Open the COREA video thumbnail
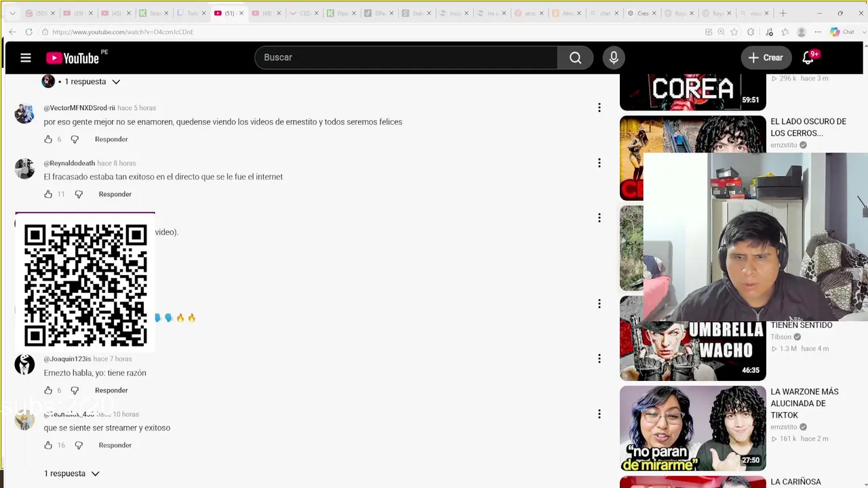868x488 pixels. point(692,92)
